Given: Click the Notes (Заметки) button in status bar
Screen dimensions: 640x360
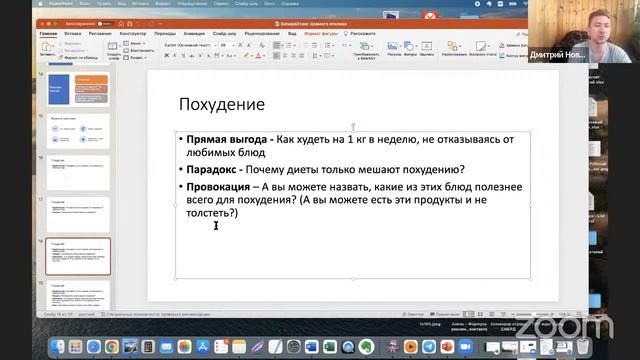Looking at the screenshot, I should (x=413, y=314).
